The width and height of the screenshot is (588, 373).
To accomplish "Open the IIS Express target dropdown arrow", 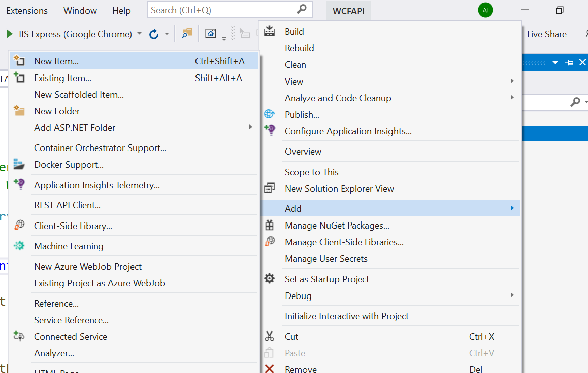I will click(140, 34).
